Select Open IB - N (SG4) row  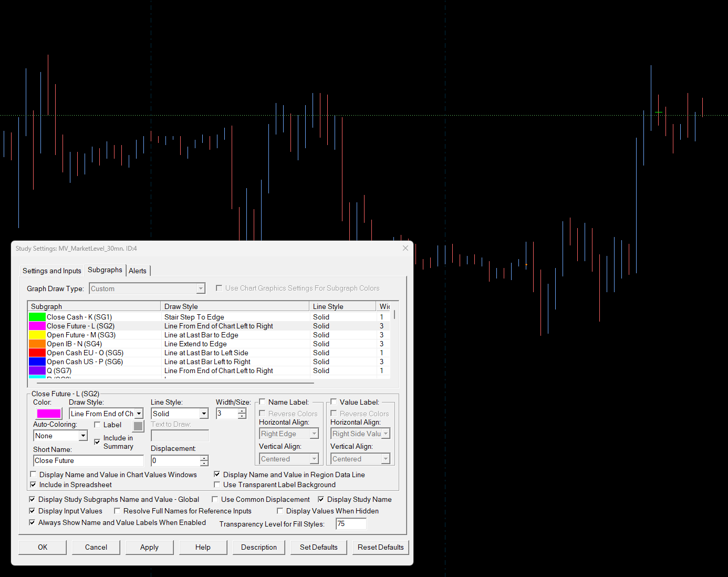(x=210, y=344)
